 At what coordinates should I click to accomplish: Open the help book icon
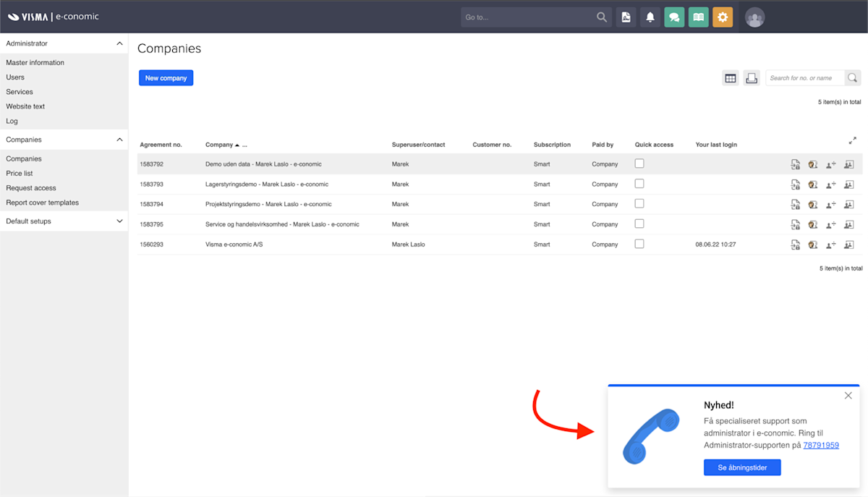tap(698, 17)
